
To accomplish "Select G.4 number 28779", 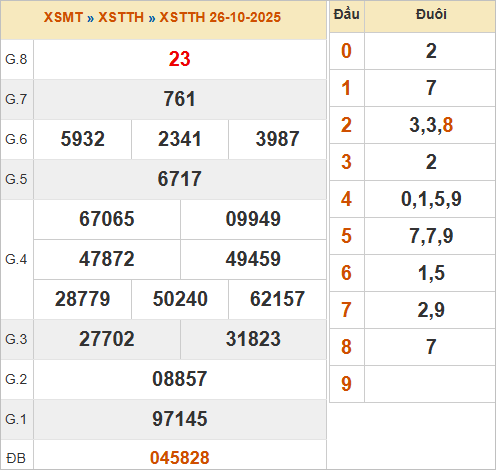I will coord(83,299).
